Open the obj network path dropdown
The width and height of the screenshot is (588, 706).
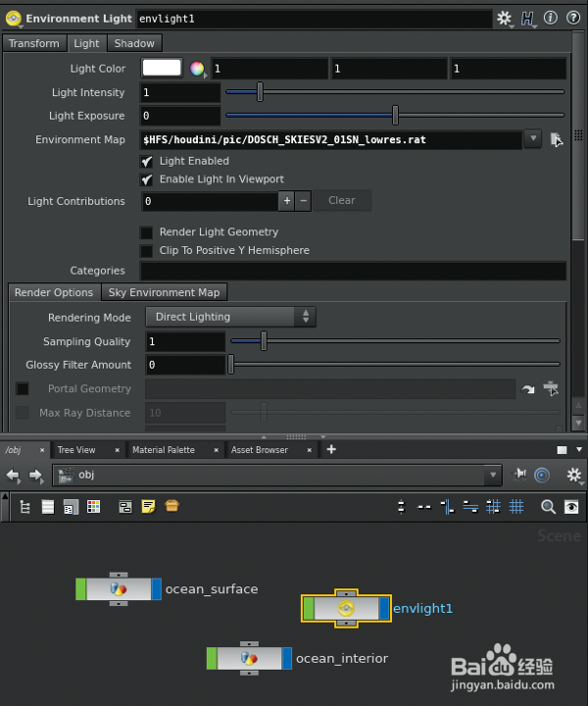click(x=493, y=476)
